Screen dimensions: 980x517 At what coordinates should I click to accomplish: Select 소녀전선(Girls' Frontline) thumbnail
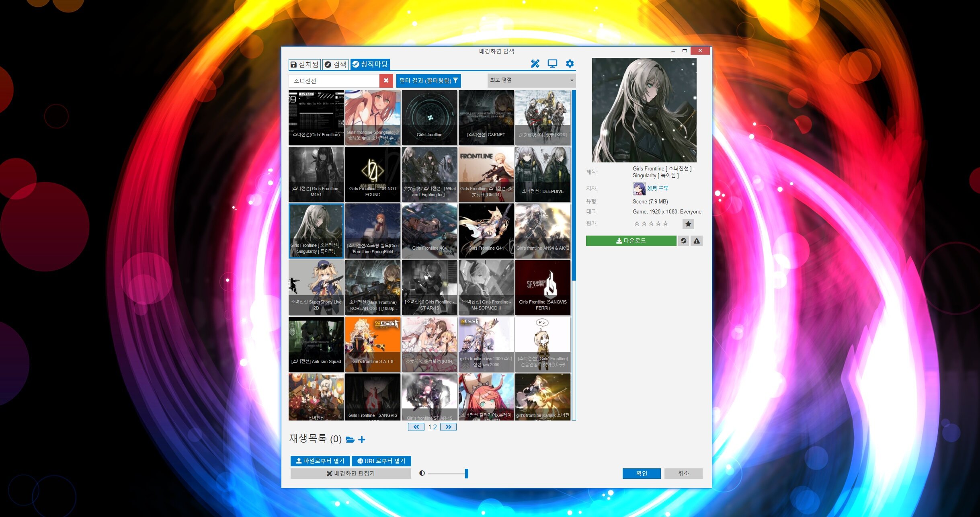click(x=316, y=117)
